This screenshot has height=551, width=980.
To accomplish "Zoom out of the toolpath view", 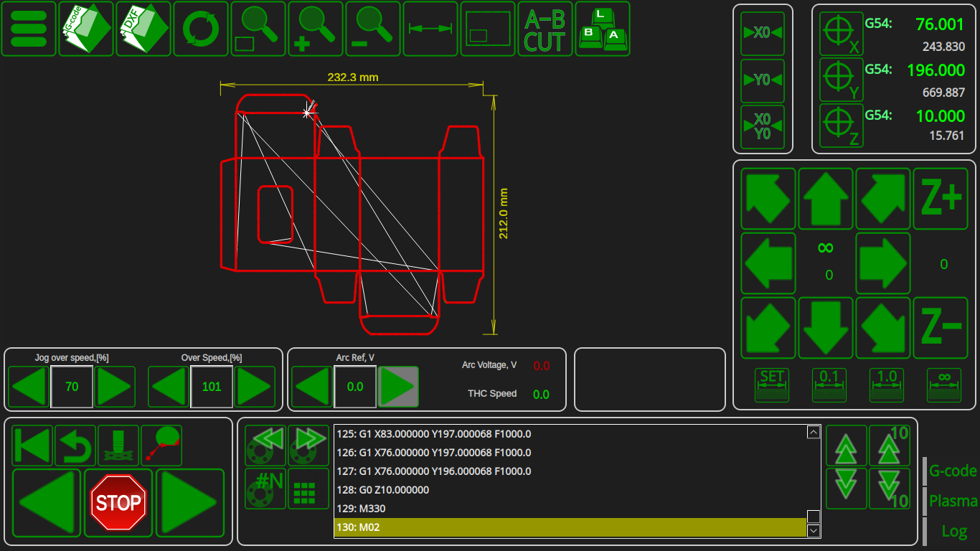I will coord(373,29).
